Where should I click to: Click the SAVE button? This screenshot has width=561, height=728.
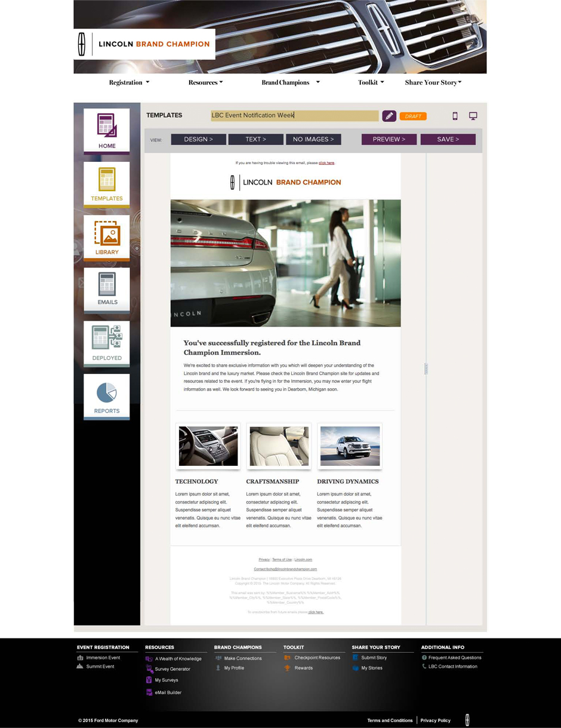pyautogui.click(x=448, y=139)
